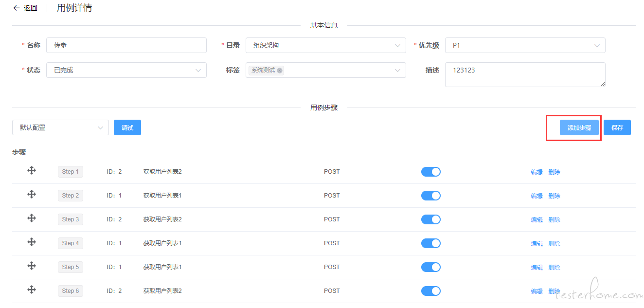Click POST method in the Step 3 row

coord(332,219)
